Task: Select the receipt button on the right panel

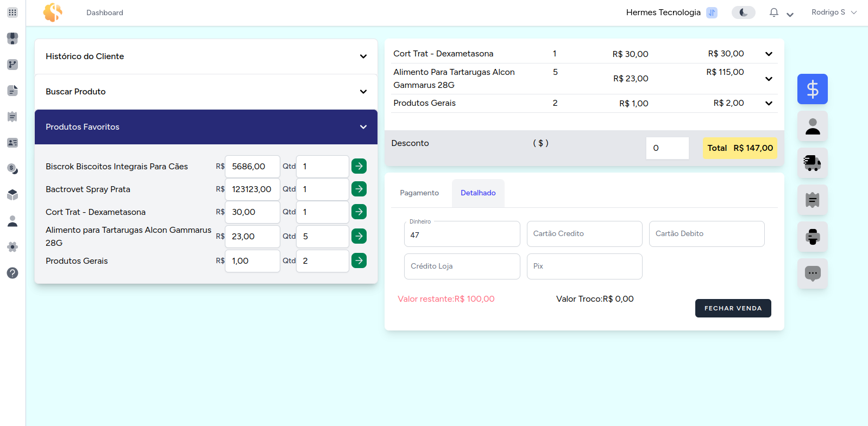Action: (813, 200)
